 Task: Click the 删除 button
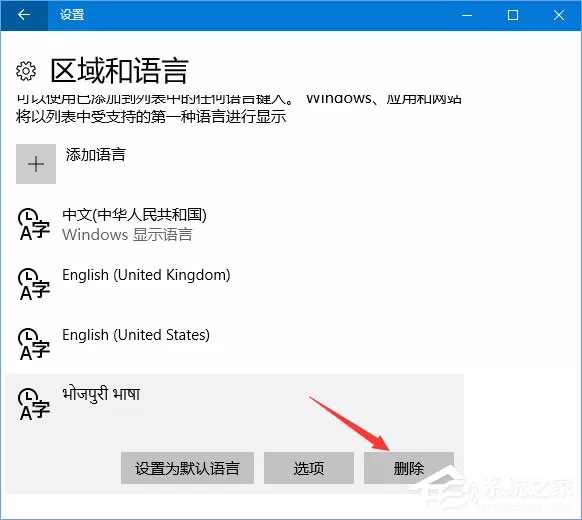tap(409, 468)
